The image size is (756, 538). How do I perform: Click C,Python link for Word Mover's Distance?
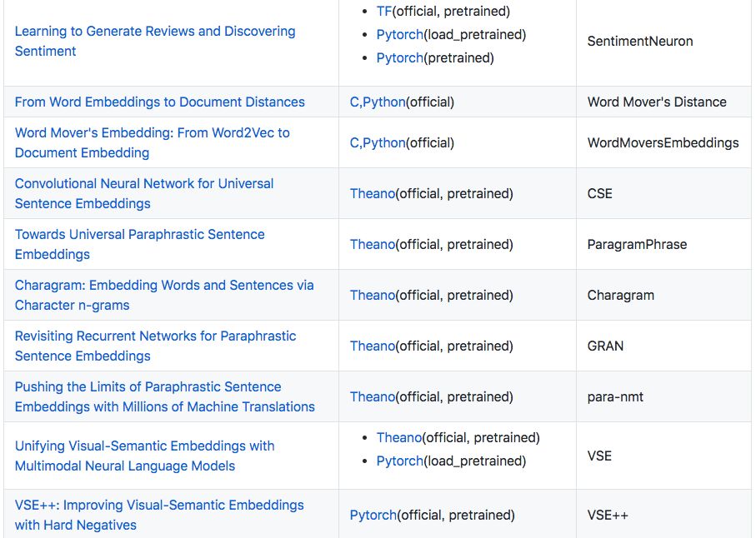(378, 102)
